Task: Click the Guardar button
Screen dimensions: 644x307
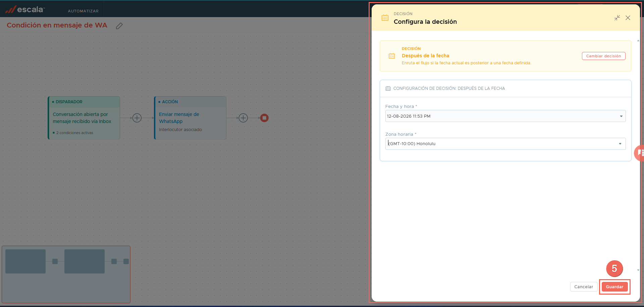Action: point(614,287)
